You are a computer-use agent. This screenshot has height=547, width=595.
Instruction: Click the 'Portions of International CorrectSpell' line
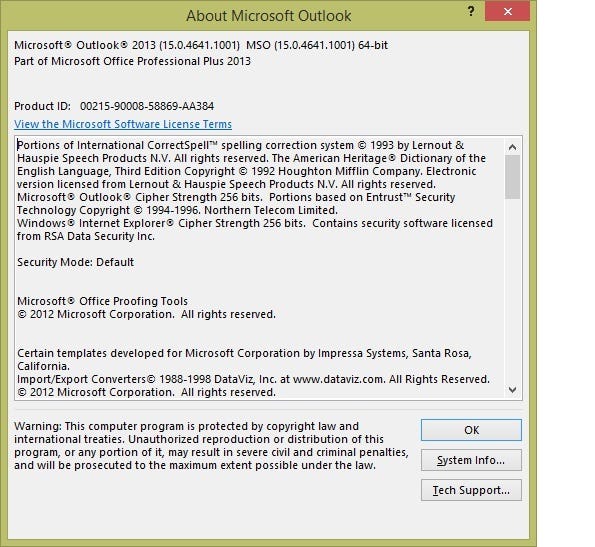pyautogui.click(x=241, y=145)
